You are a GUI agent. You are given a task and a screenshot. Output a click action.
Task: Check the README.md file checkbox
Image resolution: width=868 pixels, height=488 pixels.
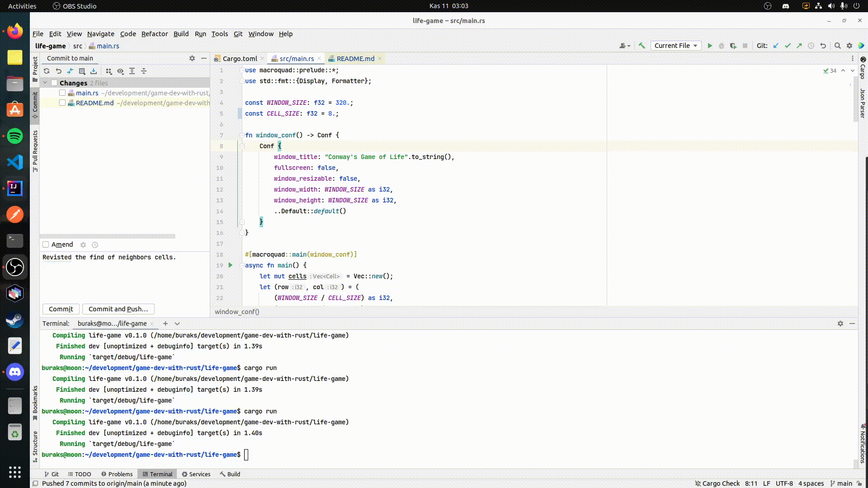[x=62, y=103]
